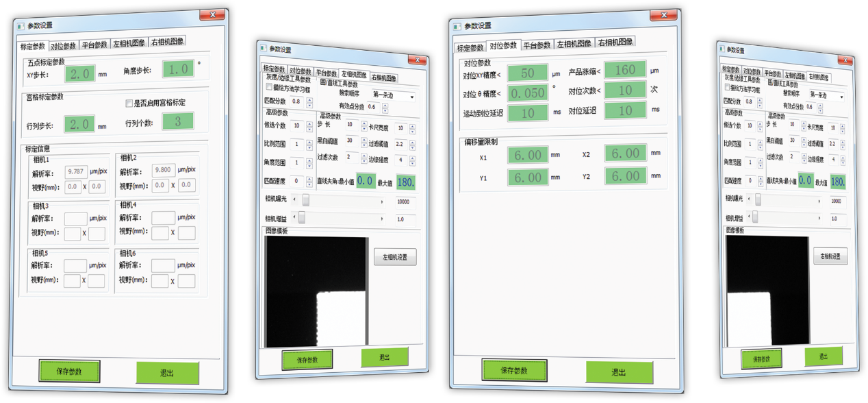Click the Y1 offset limit field
Screen dimensions: 868x403
[x=528, y=178]
